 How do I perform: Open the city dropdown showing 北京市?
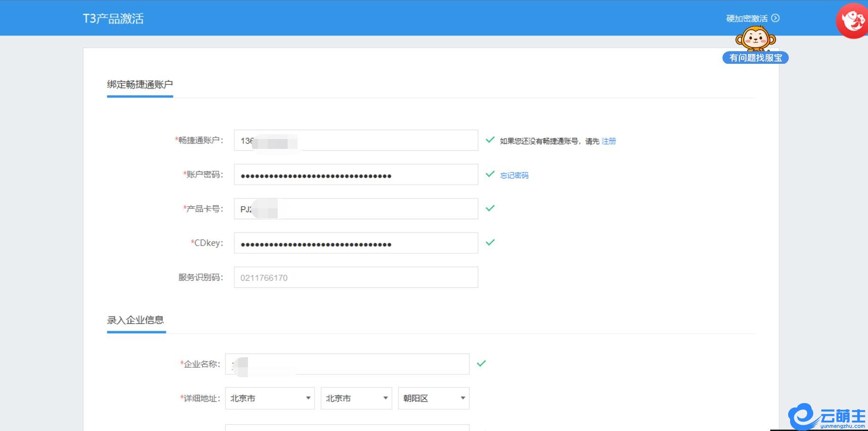356,398
